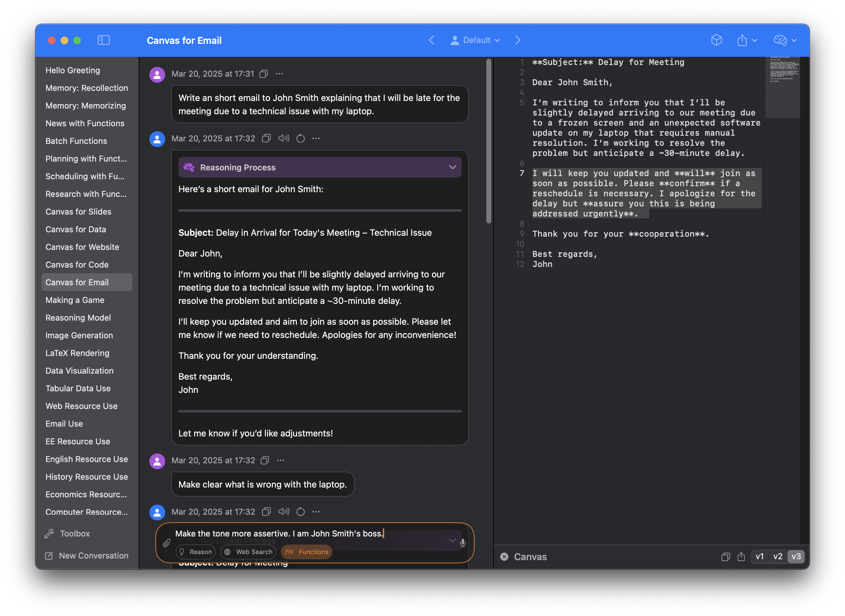Image resolution: width=845 pixels, height=616 pixels.
Task: Open more options for 17:31 message
Action: coord(279,74)
